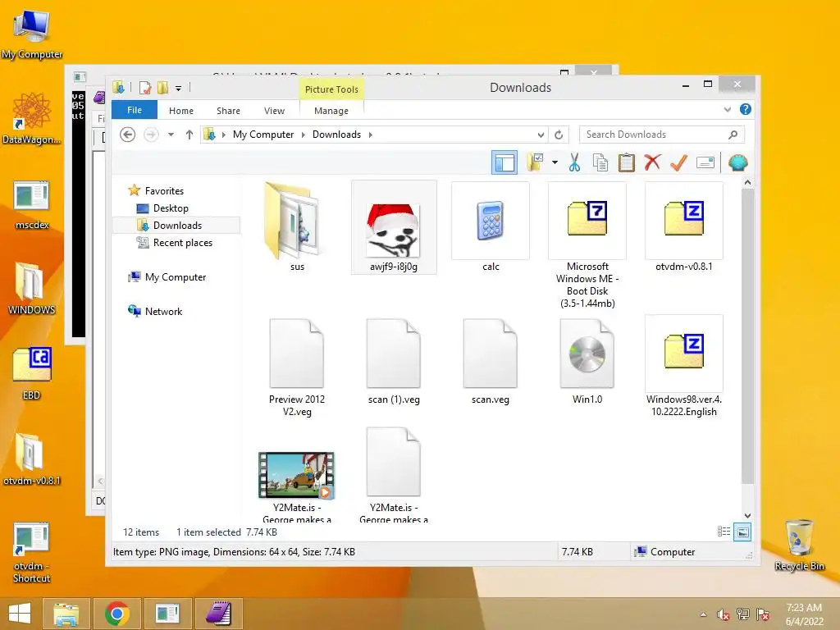The height and width of the screenshot is (630, 840).
Task: Click the volume icon in system tray
Action: click(723, 614)
